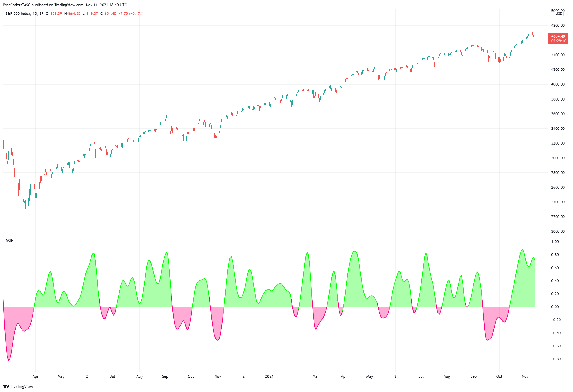
Task: Click the Apr label right after Mar
Action: tap(344, 376)
